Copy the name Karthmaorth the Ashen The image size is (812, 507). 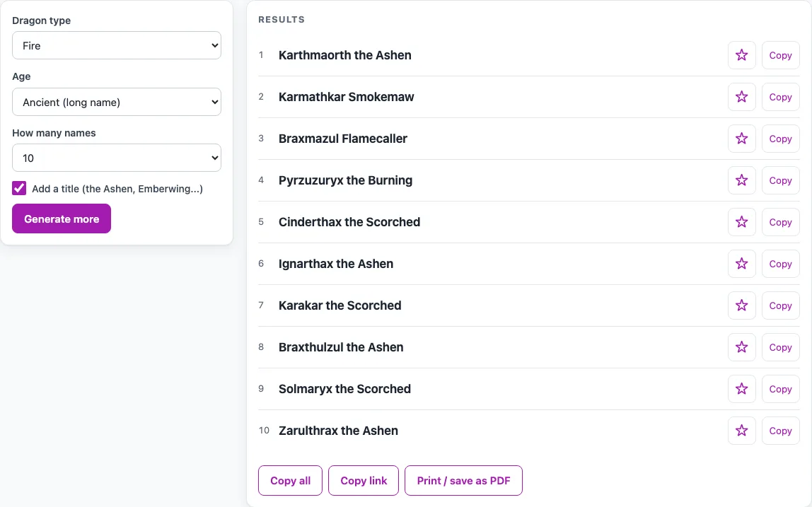click(780, 55)
